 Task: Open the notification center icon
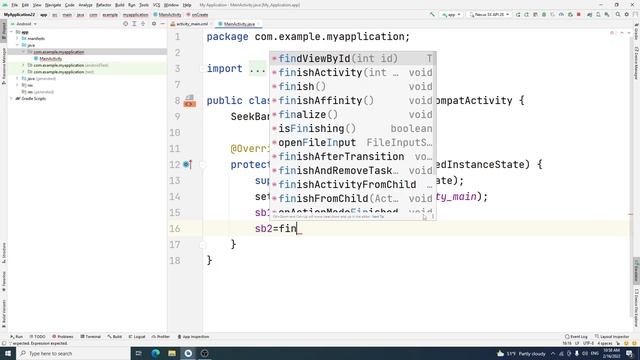click(x=629, y=353)
